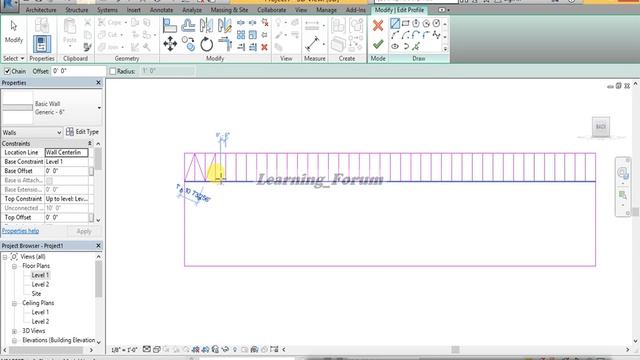Click the drawing area horizontal scrollbar thumb
Screen dimensions: 640x360
pyautogui.click(x=455, y=349)
